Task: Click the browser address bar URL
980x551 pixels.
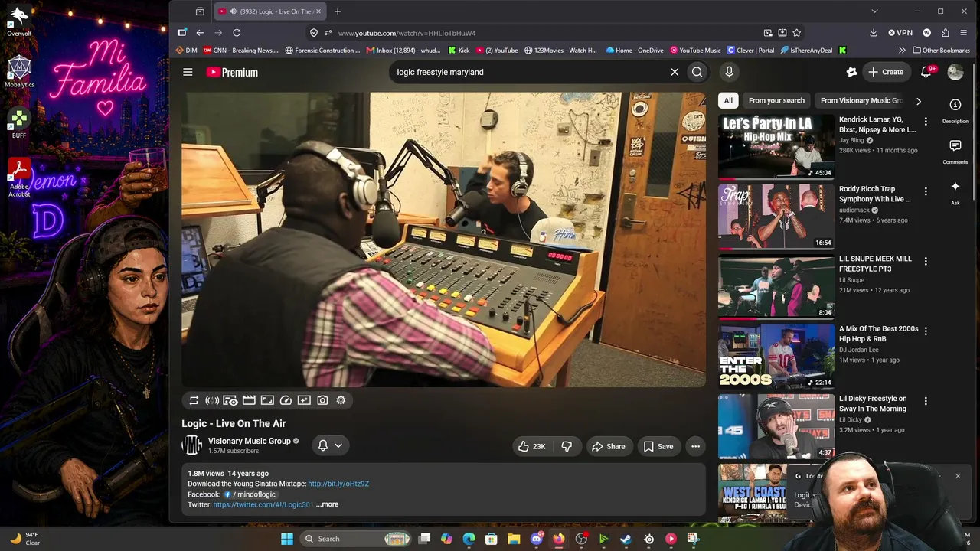Action: click(x=407, y=33)
